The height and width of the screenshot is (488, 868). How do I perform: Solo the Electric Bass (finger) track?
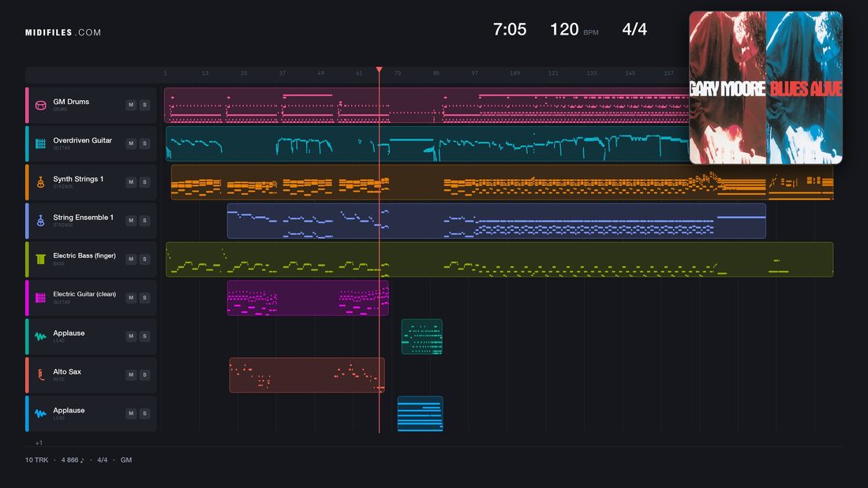pos(144,259)
